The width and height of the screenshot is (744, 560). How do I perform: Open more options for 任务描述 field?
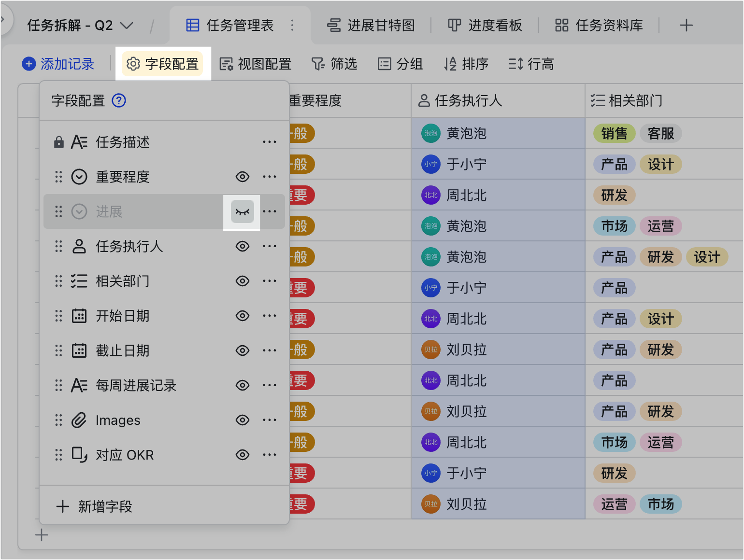pos(270,142)
